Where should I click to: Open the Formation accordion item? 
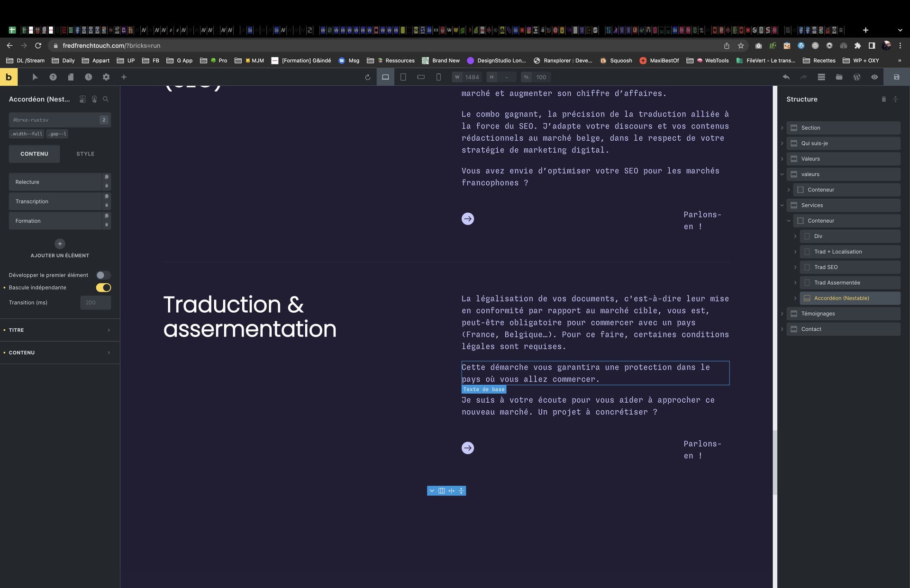55,221
